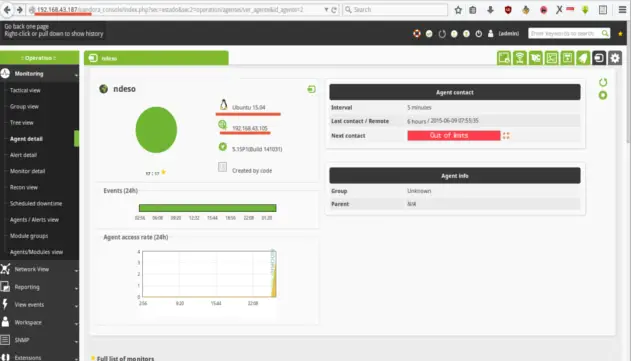Viewport: 634px width, 361px height.
Task: Click the wireless antenna icon in agent toolbar
Action: pyautogui.click(x=520, y=58)
